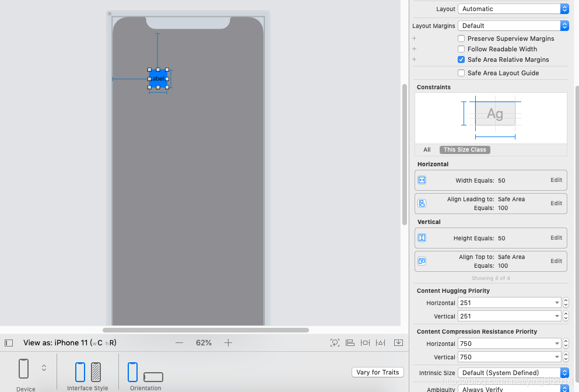Open the Layout Margins dropdown

tap(513, 26)
